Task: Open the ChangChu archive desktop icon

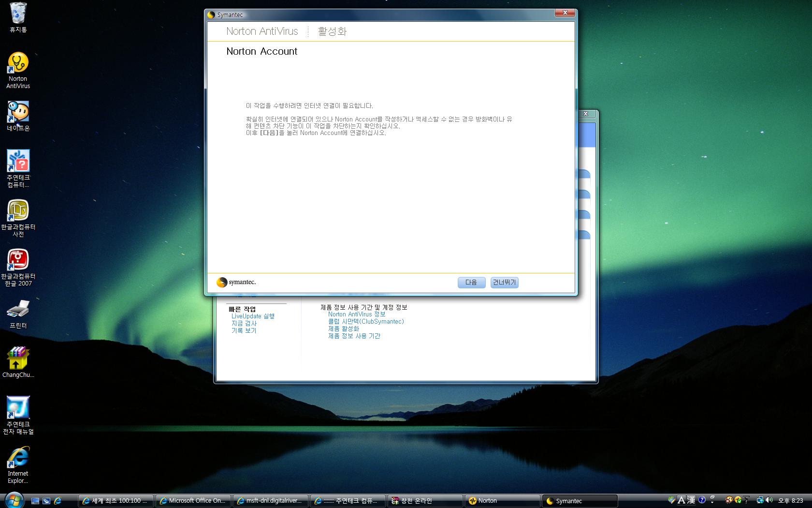Action: tap(18, 362)
